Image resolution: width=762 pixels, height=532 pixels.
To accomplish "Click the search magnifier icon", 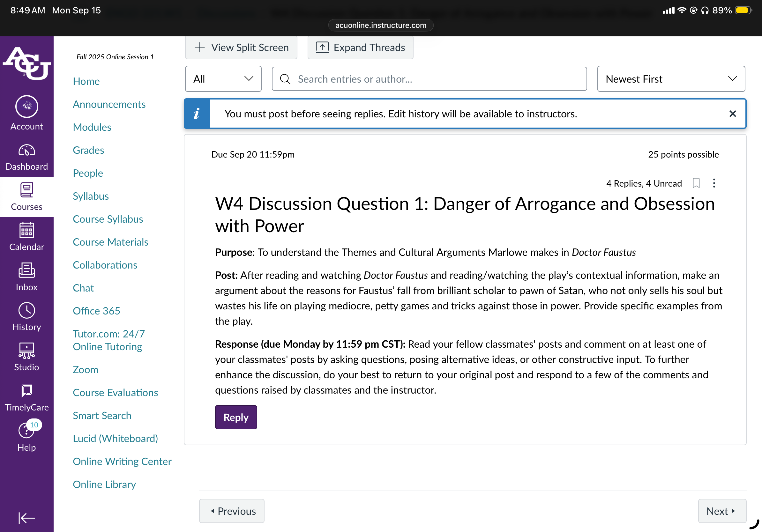I will tap(285, 79).
